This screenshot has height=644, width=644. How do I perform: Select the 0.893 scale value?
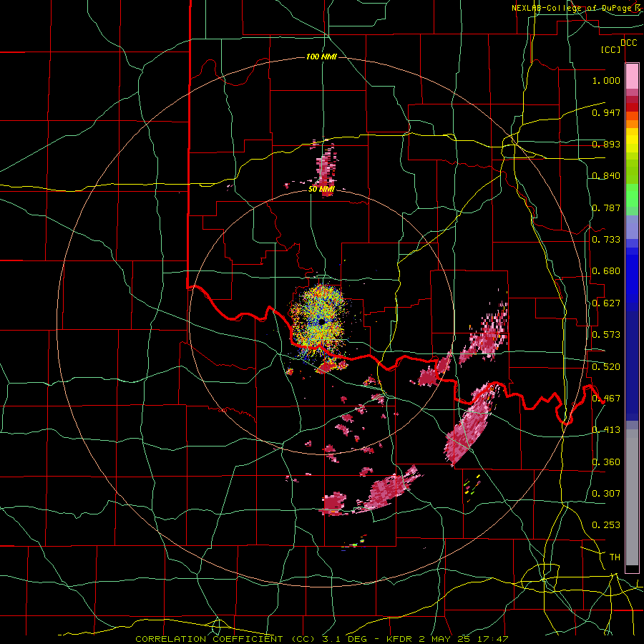click(x=606, y=144)
